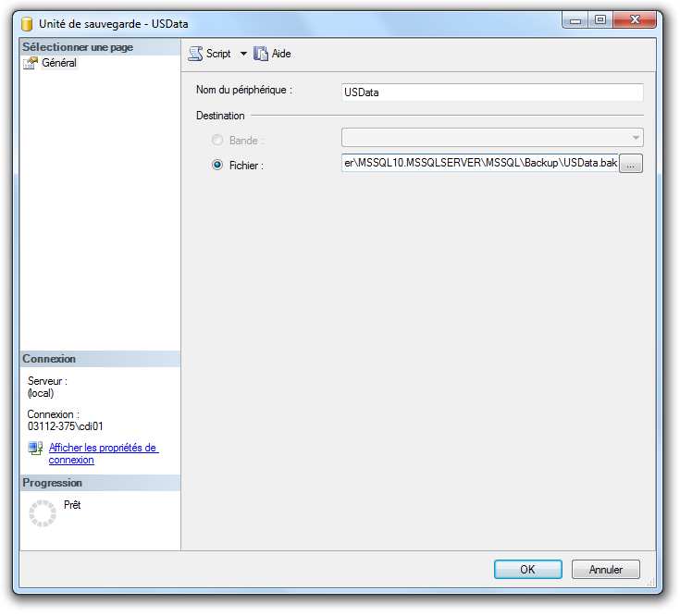Screen dimensions: 680x616
Task: Open the Script dropdown arrow
Action: [243, 54]
